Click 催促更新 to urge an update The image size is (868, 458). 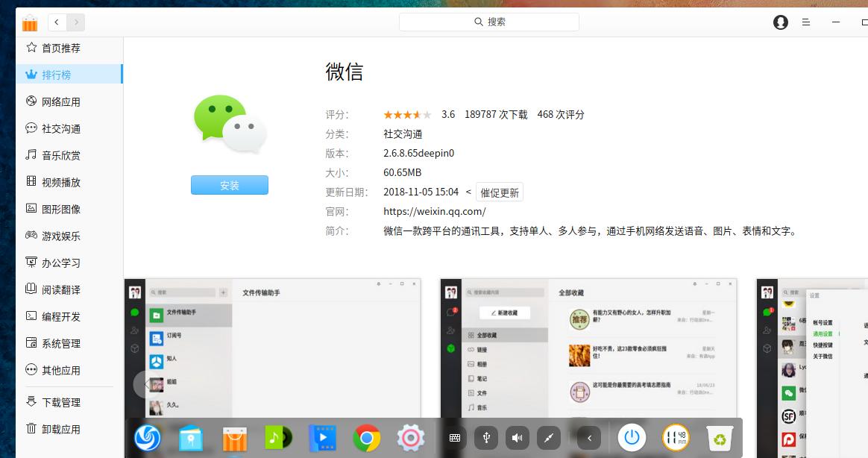[x=499, y=192]
